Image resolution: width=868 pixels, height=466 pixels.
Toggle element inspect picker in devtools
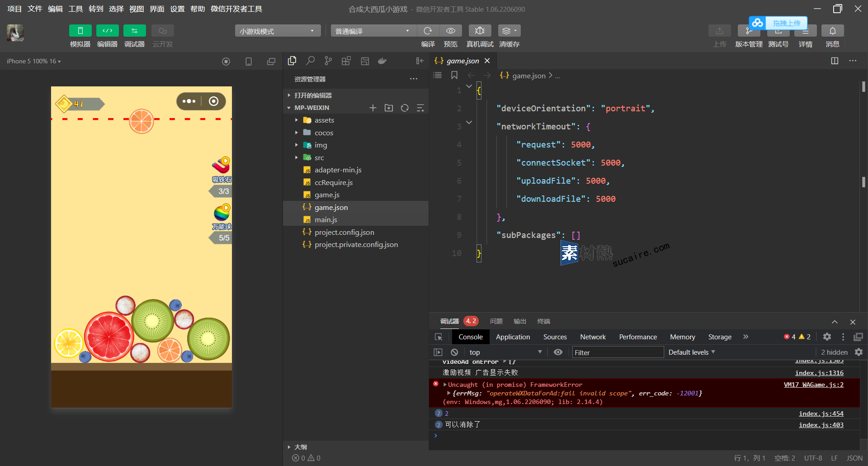[x=439, y=337]
